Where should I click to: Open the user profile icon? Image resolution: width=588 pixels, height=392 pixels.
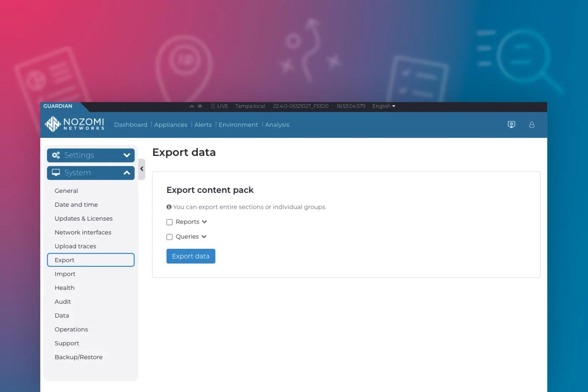(532, 124)
